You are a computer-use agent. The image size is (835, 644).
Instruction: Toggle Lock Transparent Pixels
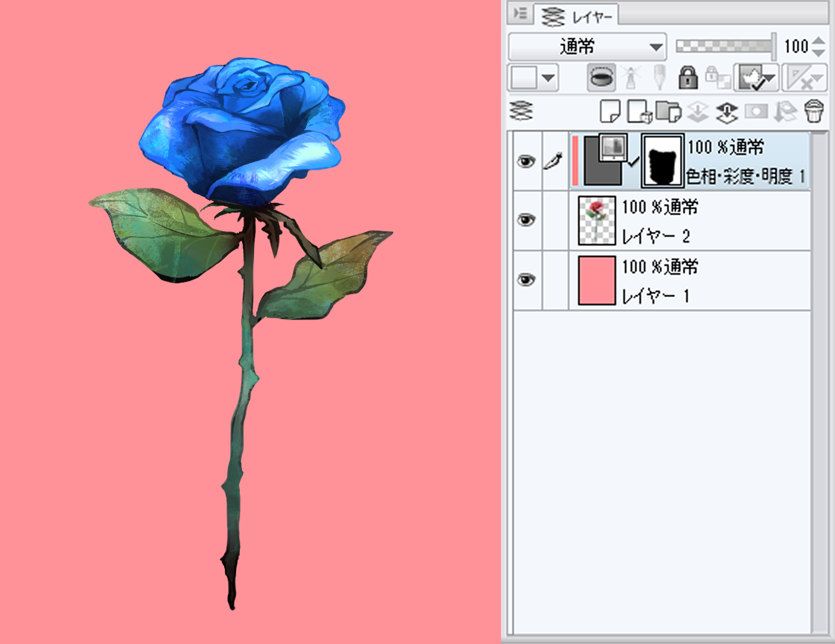click(718, 78)
